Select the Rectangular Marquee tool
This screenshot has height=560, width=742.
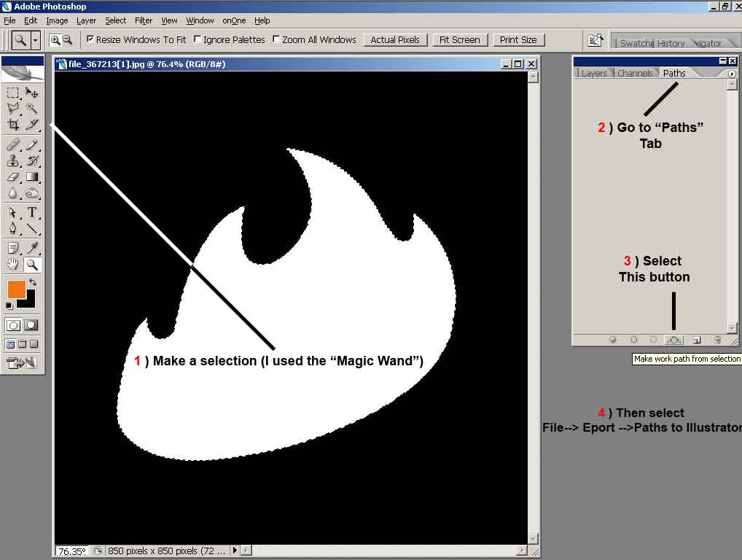pyautogui.click(x=13, y=93)
